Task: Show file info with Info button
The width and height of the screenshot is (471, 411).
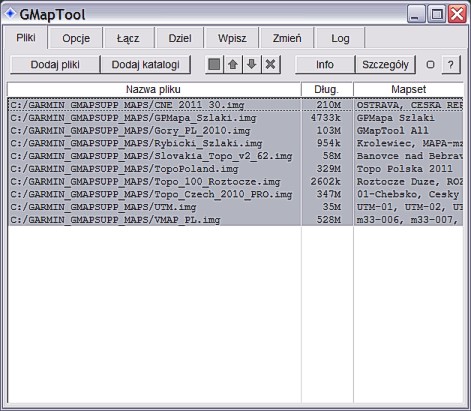Action: (x=325, y=64)
